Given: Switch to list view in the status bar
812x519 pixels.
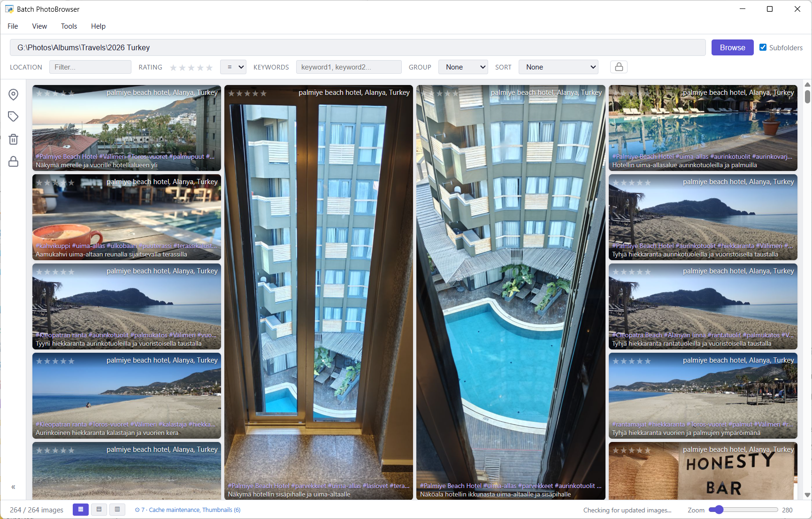Looking at the screenshot, I should coord(99,509).
